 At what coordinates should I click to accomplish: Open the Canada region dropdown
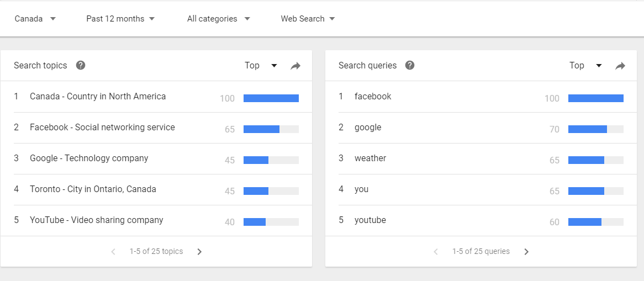pos(35,19)
